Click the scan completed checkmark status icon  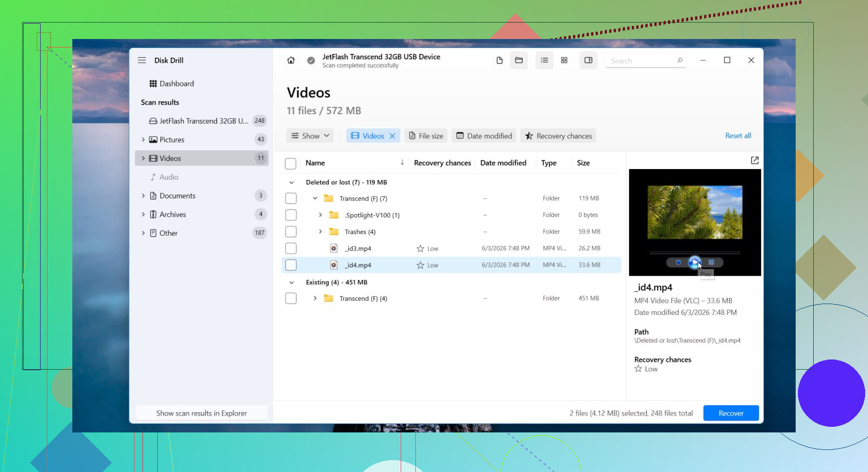(x=311, y=60)
